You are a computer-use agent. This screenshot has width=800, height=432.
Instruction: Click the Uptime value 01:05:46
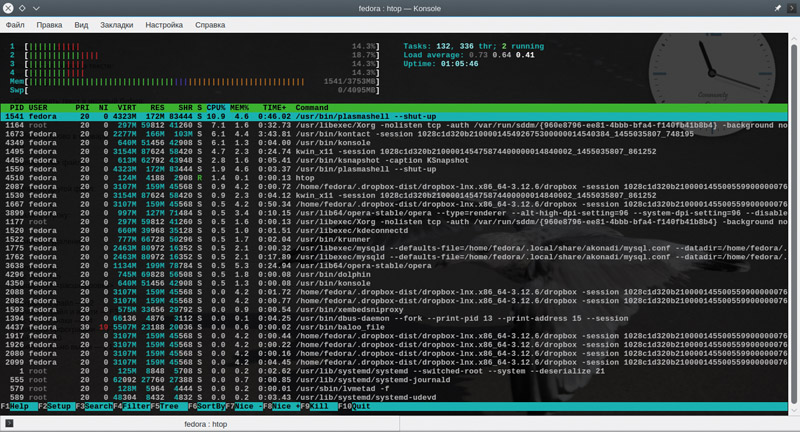coord(460,64)
